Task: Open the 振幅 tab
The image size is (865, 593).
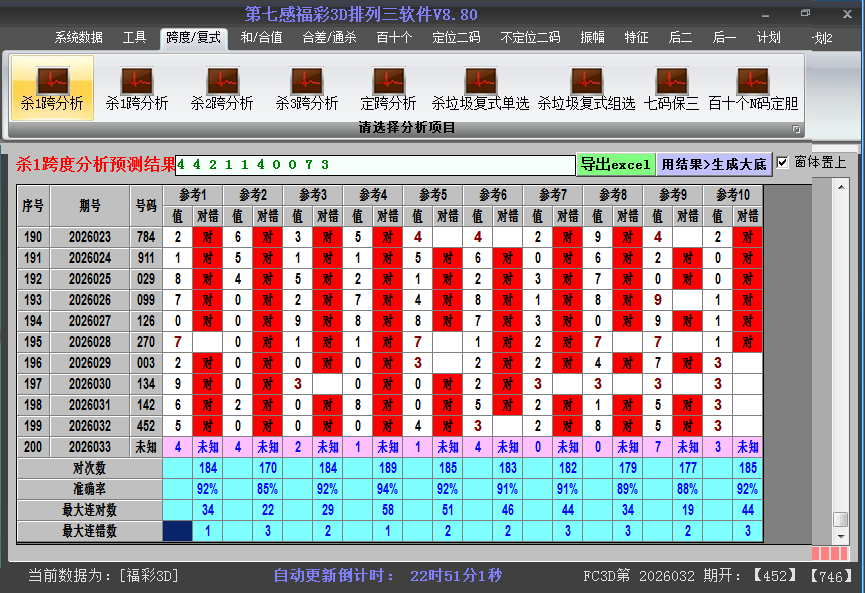Action: (592, 38)
